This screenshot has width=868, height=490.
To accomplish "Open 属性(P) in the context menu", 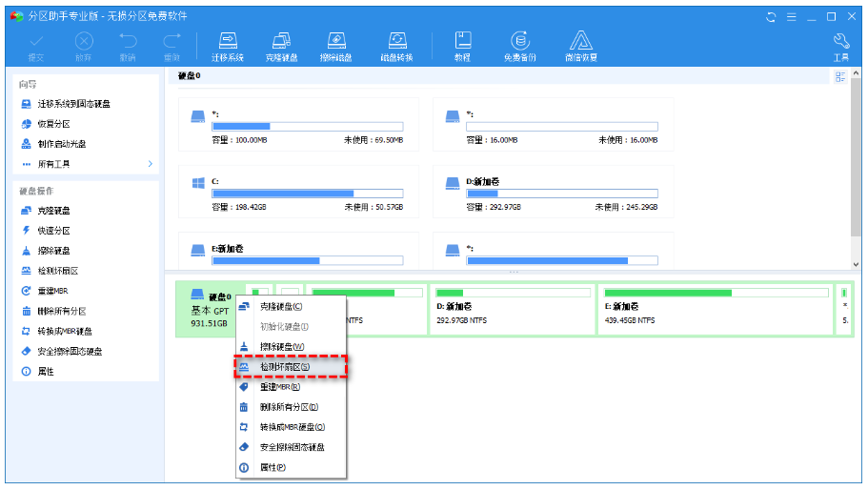I will tap(292, 467).
